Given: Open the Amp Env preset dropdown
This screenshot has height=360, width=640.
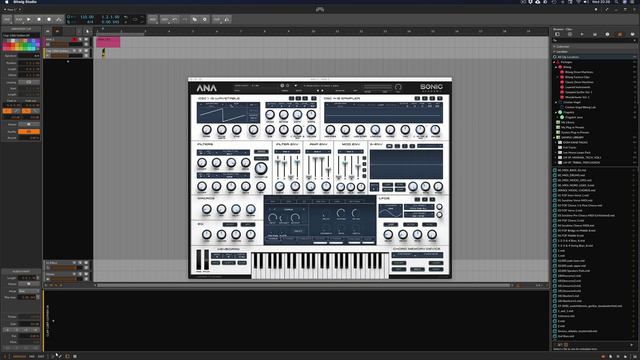Looking at the screenshot, I should (x=318, y=151).
